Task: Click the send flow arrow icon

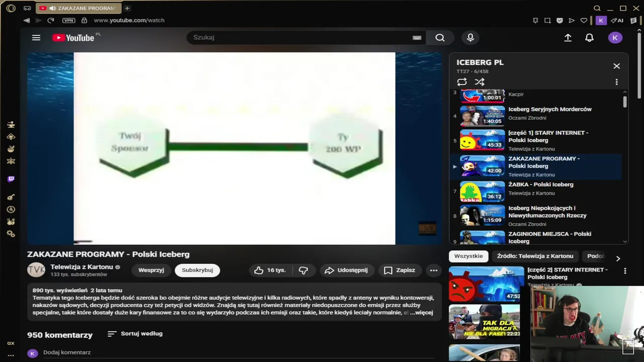Action: (x=572, y=21)
